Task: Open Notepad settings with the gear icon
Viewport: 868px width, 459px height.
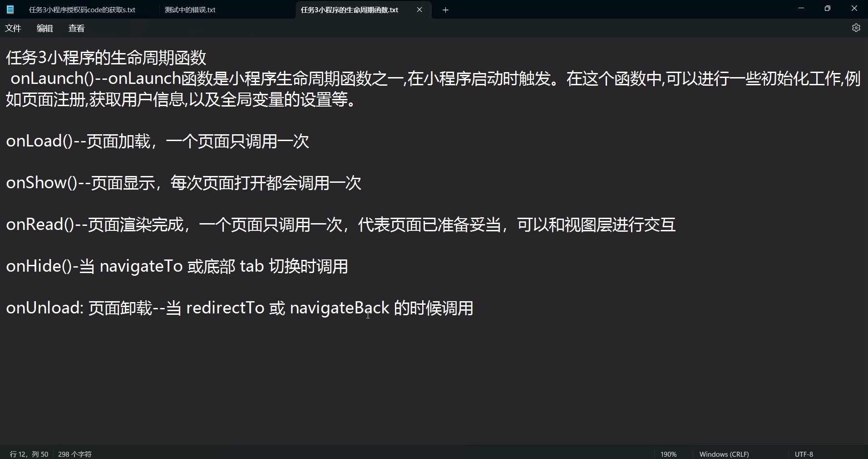Action: (x=856, y=28)
